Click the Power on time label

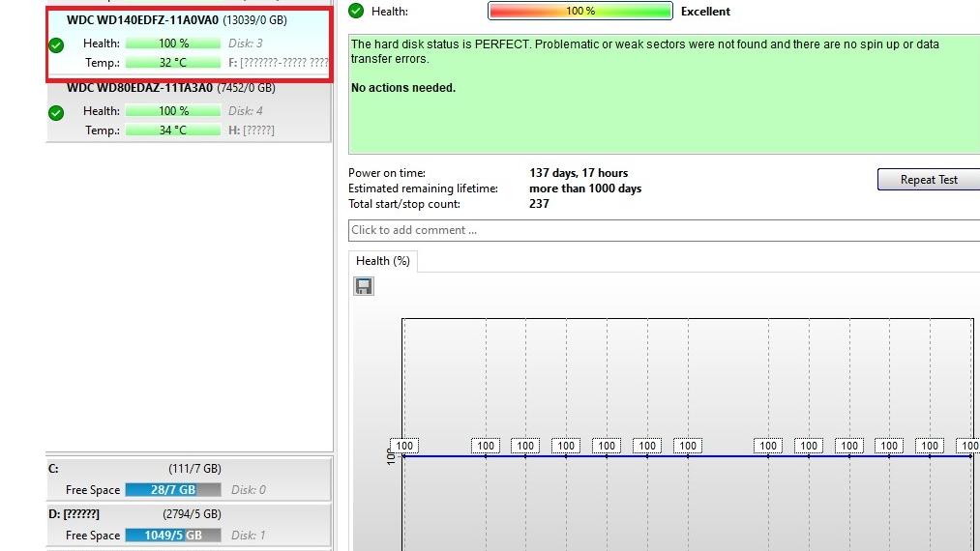point(387,173)
